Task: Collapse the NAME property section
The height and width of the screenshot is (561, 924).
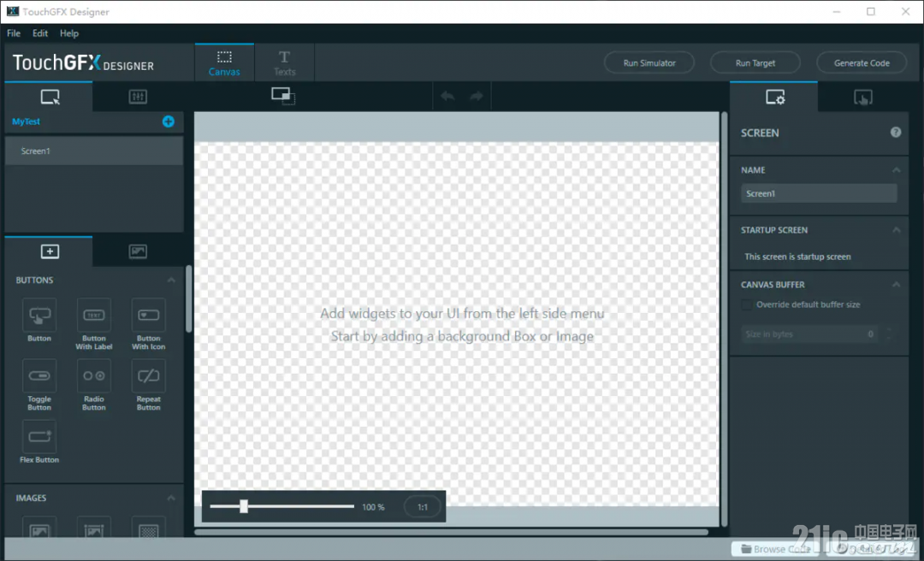Action: click(x=897, y=169)
